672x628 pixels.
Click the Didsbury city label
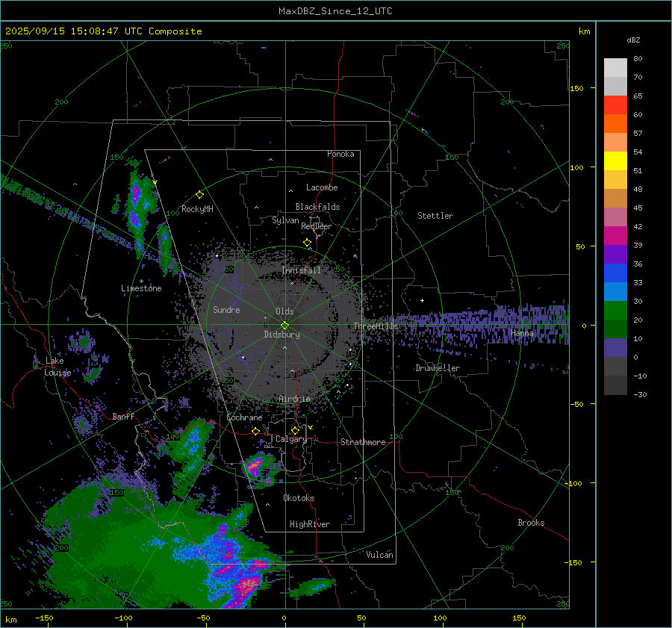point(281,335)
